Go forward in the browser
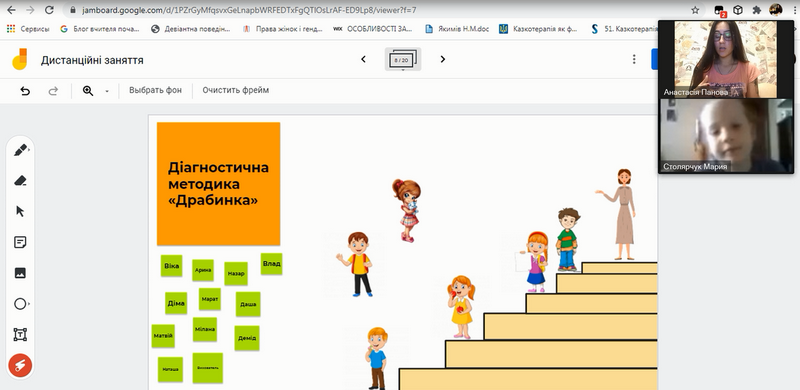800x390 pixels. coord(30,10)
